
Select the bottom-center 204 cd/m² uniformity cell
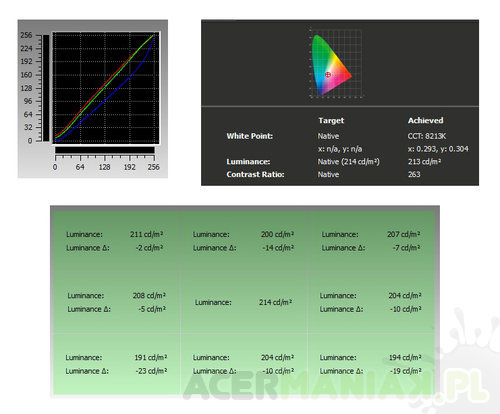(244, 364)
